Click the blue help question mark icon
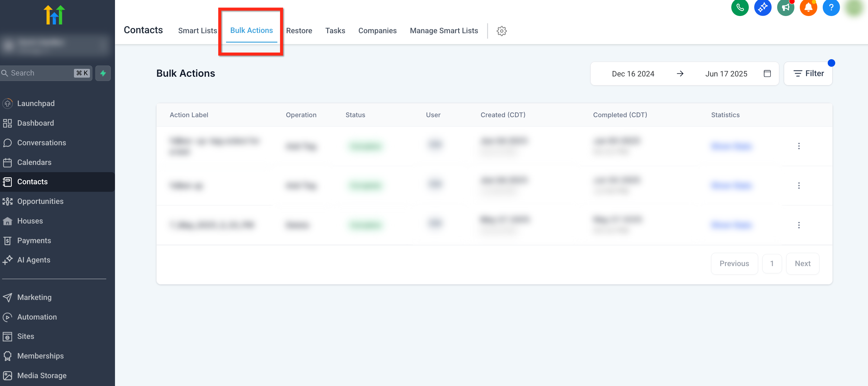 click(831, 8)
